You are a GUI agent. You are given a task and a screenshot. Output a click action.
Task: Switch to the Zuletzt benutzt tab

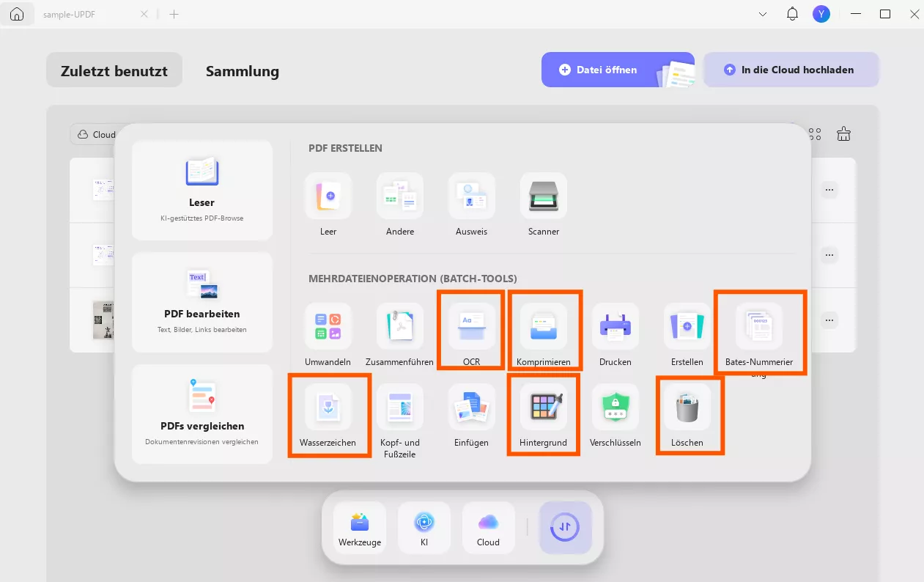coord(114,70)
